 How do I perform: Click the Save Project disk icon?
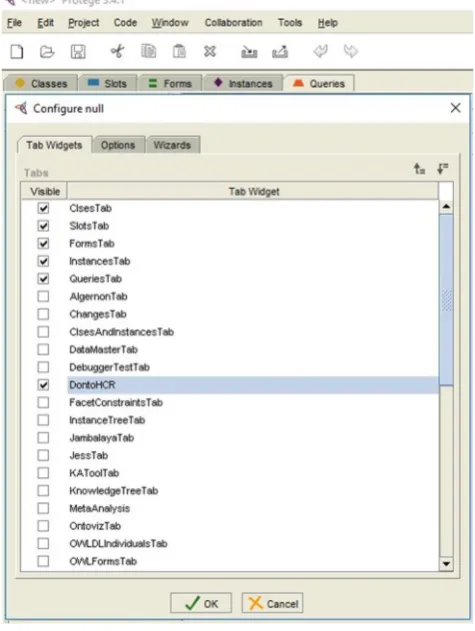click(78, 52)
